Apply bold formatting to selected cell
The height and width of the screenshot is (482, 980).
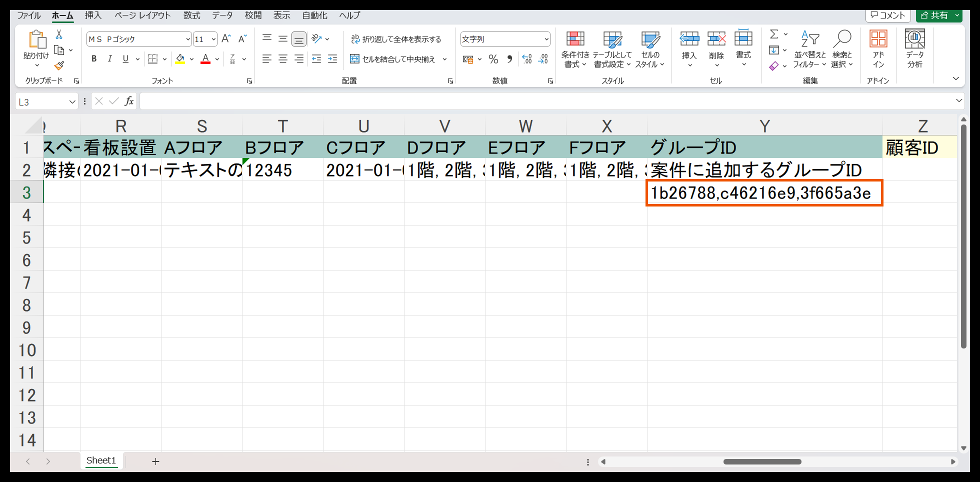pos(93,58)
